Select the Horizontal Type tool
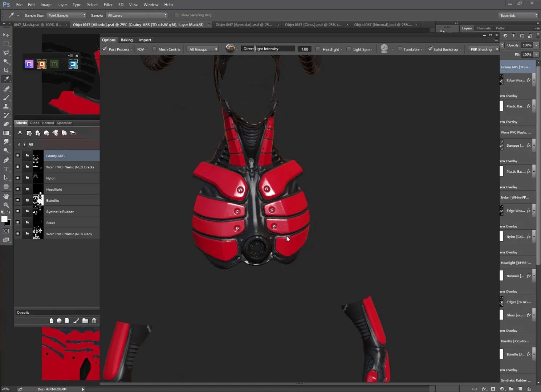The width and height of the screenshot is (541, 392). pos(6,169)
